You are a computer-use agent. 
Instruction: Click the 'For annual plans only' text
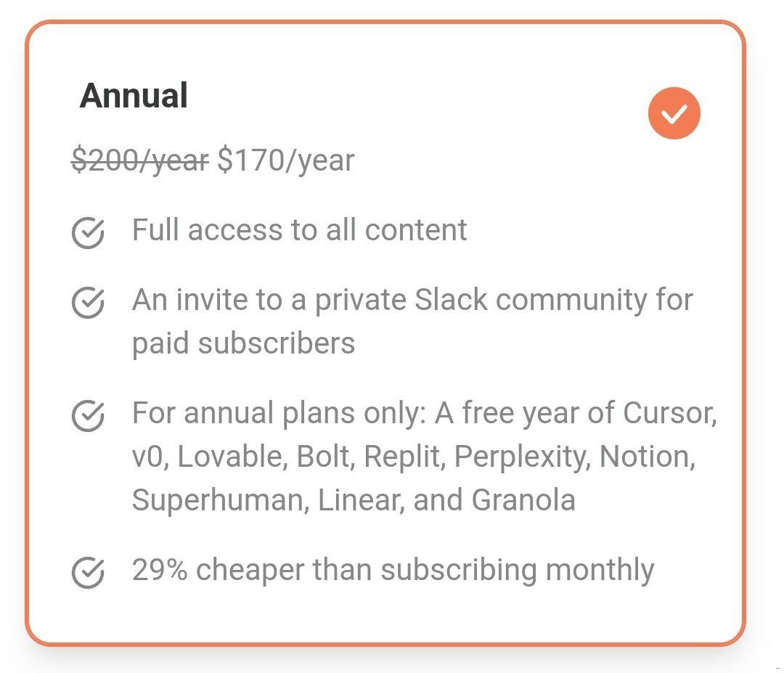(279, 414)
